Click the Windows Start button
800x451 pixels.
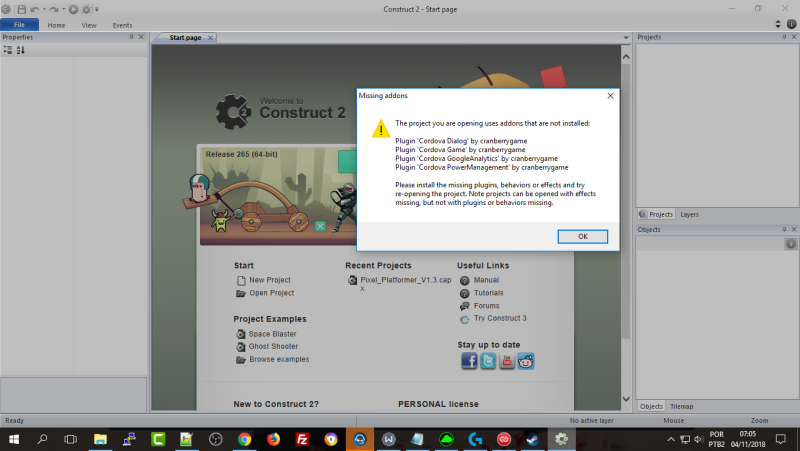pyautogui.click(x=14, y=439)
